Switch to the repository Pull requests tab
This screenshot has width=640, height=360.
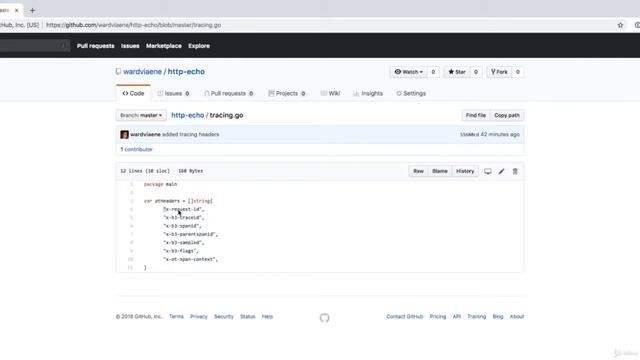(x=229, y=93)
